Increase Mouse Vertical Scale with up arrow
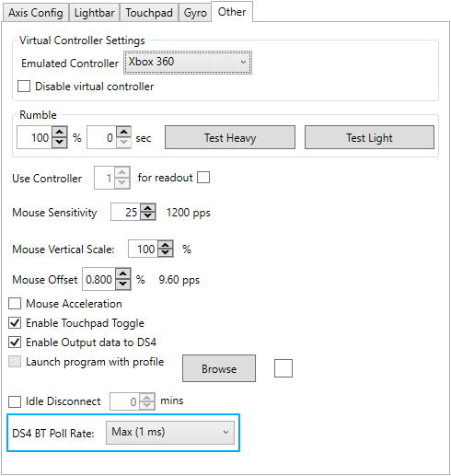The image size is (451, 476). pyautogui.click(x=166, y=245)
